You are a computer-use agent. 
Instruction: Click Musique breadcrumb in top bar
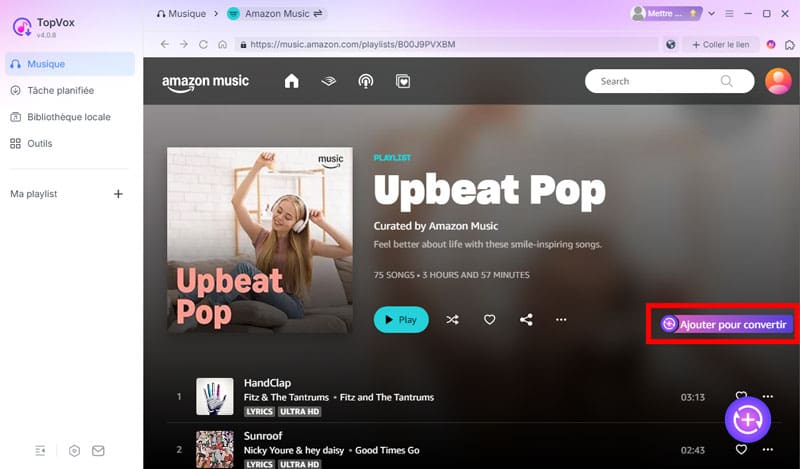182,14
